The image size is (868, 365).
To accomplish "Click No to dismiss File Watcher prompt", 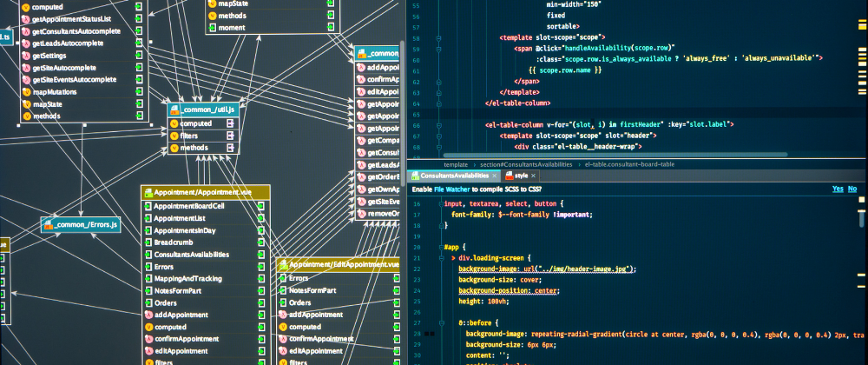I will point(852,189).
